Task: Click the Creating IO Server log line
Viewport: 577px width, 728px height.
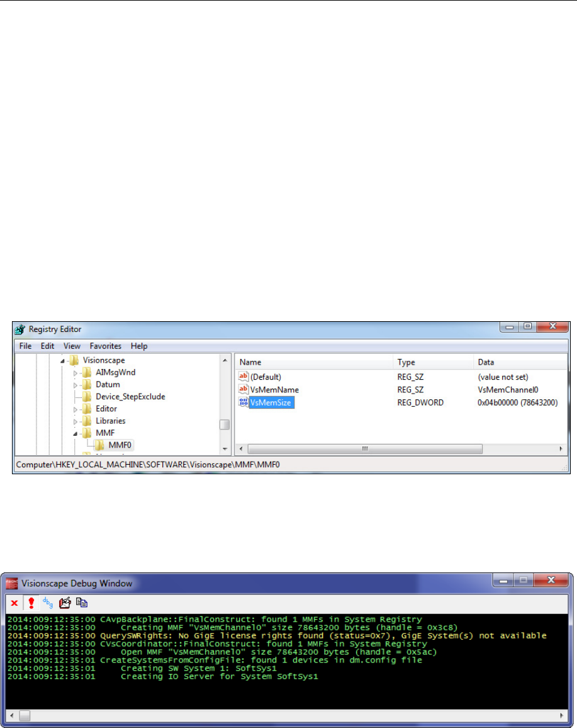Action: click(x=163, y=676)
